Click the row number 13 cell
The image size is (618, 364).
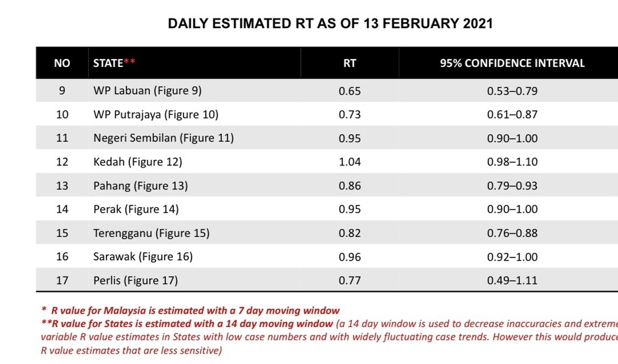(62, 186)
